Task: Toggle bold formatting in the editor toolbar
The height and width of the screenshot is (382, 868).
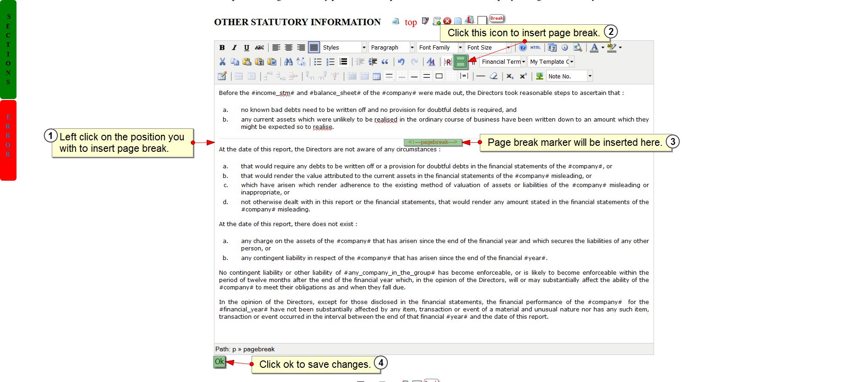Action: tap(222, 48)
